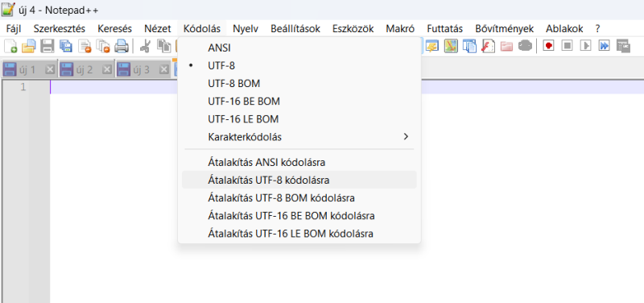Close the új 1 tab
644x303 pixels.
(x=50, y=69)
